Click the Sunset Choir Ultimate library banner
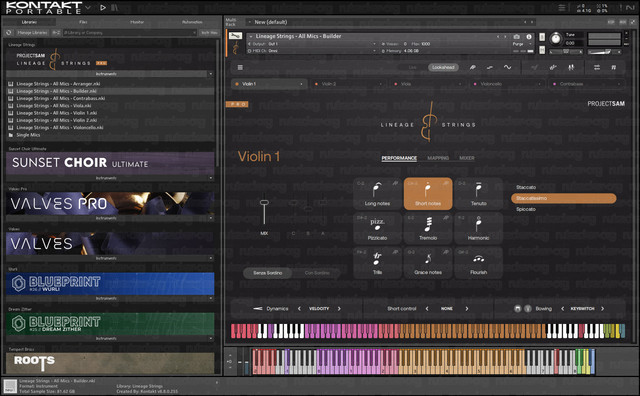 tap(110, 163)
